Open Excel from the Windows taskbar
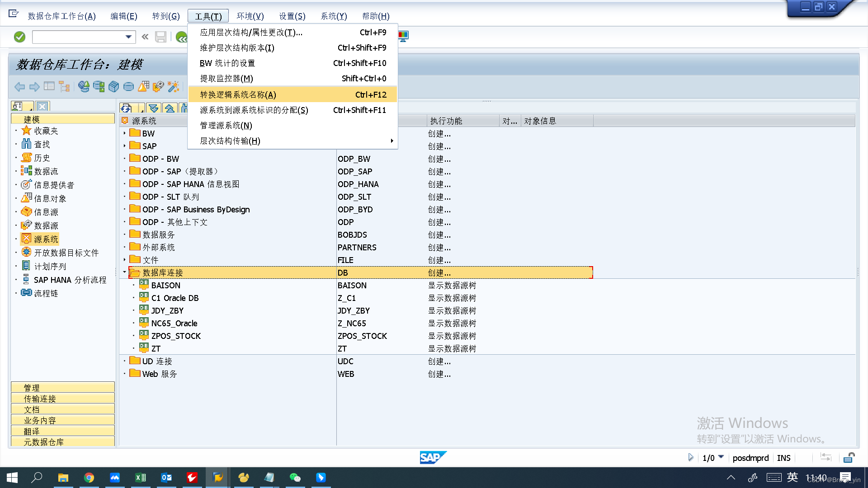868x488 pixels. [141, 478]
